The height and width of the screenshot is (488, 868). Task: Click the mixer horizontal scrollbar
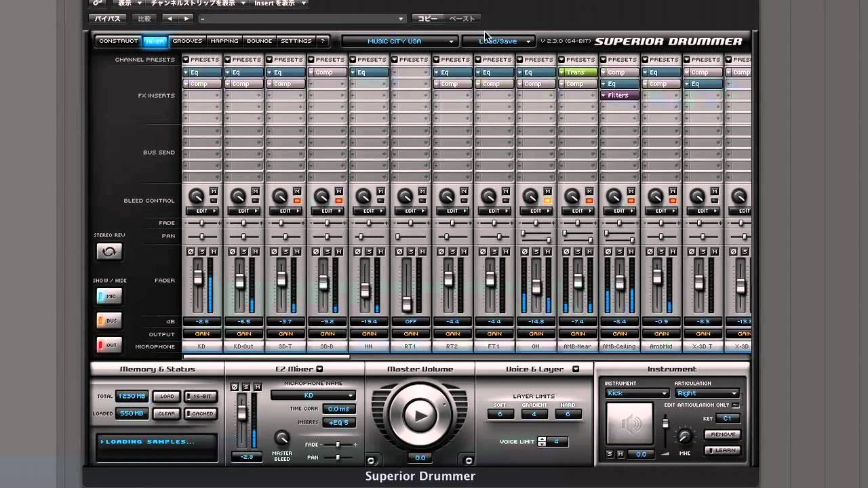click(x=266, y=357)
